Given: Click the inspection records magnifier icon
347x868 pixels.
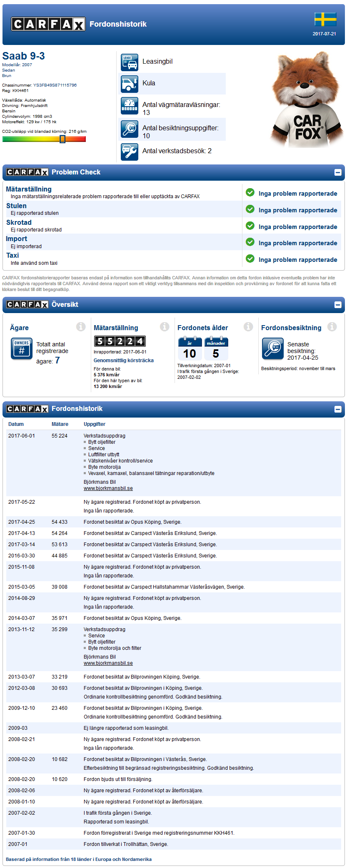Looking at the screenshot, I should point(130,129).
